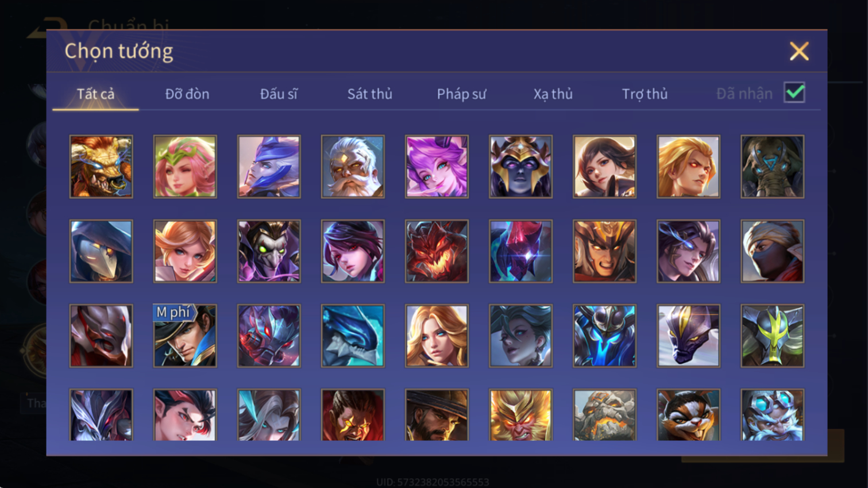Image resolution: width=868 pixels, height=488 pixels.
Task: Filter by the 'Xạ thủ' tab
Action: 553,94
